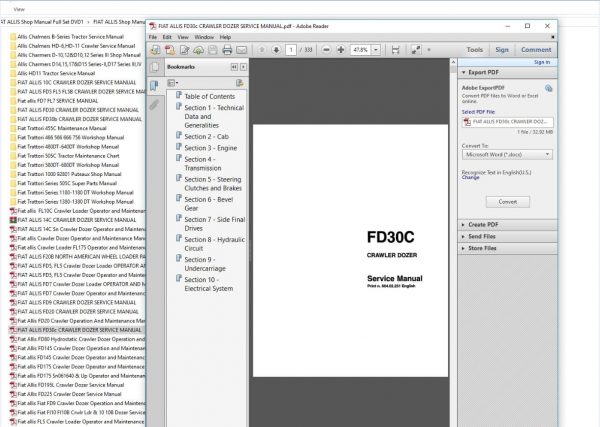Select FIAT ALLIS FD9 CRAWLER DOZER SERVICE MANUAL file
Image resolution: width=600 pixels, height=427 pixels.
point(77,303)
